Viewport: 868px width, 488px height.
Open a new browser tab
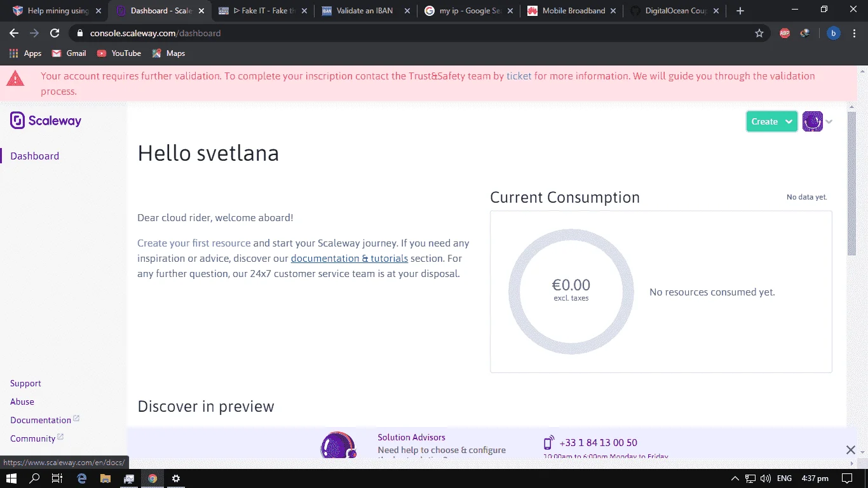[740, 11]
